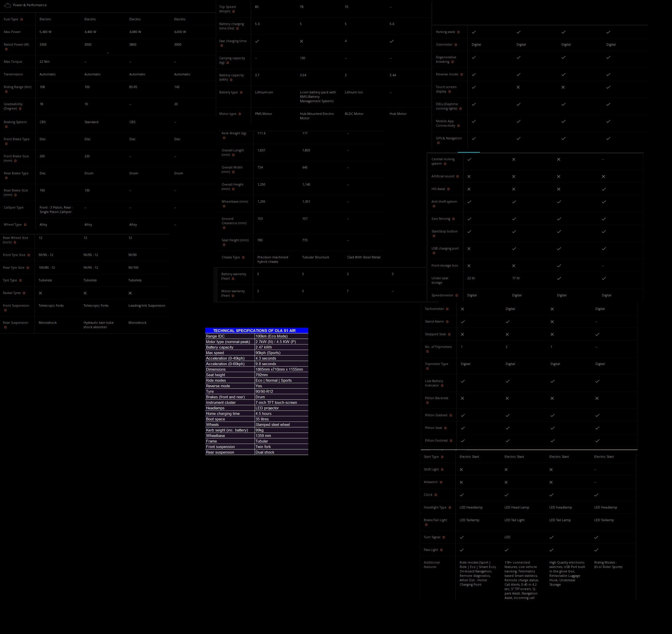Select '100km (Eco Mode)' in OLA table
672x634 pixels.
(x=271, y=336)
